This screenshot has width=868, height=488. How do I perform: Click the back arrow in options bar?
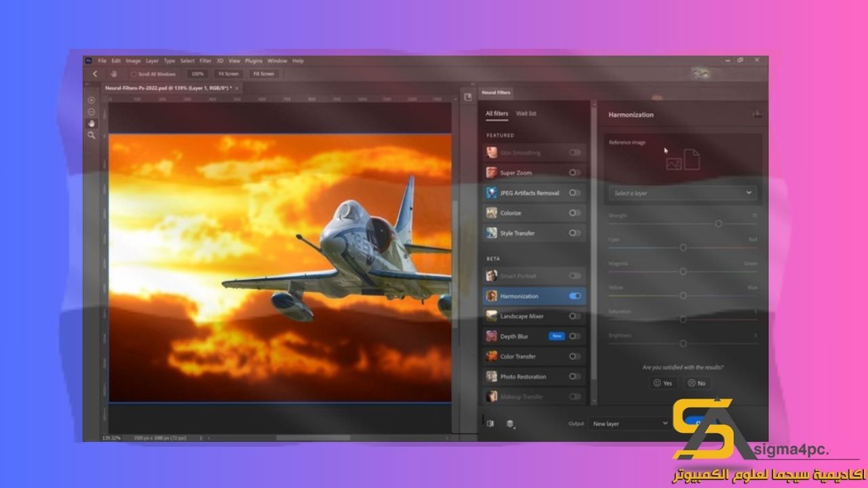pyautogui.click(x=95, y=74)
